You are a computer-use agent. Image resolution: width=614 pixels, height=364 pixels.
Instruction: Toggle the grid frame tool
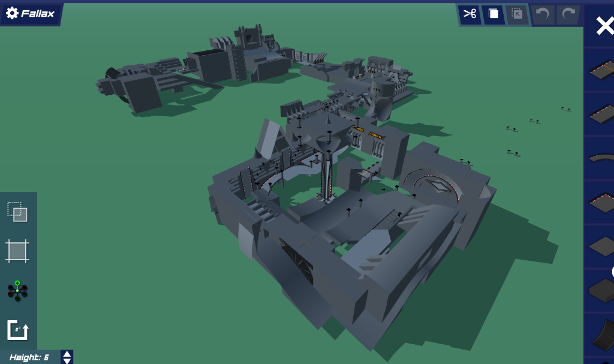[x=17, y=251]
